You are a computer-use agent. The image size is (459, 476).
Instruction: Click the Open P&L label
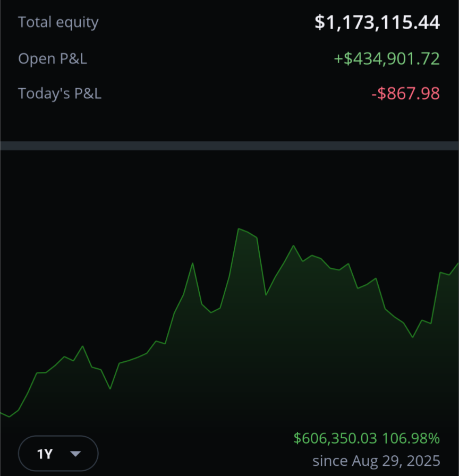[x=53, y=58]
